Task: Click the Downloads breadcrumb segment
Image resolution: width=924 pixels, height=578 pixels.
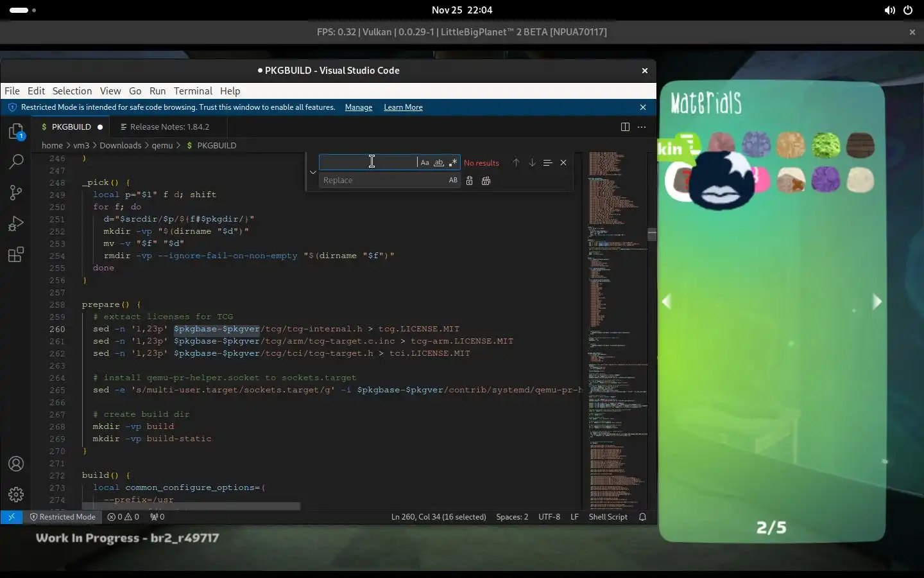Action: [x=120, y=146]
